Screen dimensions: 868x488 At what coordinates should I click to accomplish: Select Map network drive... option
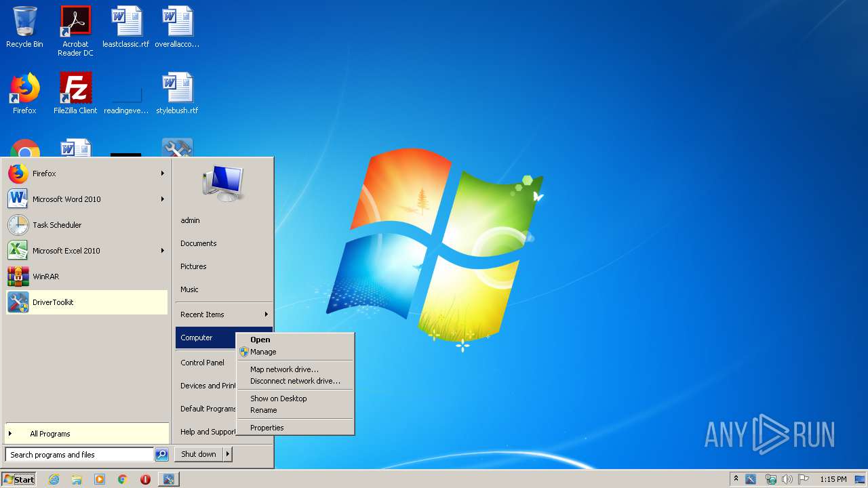click(x=295, y=369)
